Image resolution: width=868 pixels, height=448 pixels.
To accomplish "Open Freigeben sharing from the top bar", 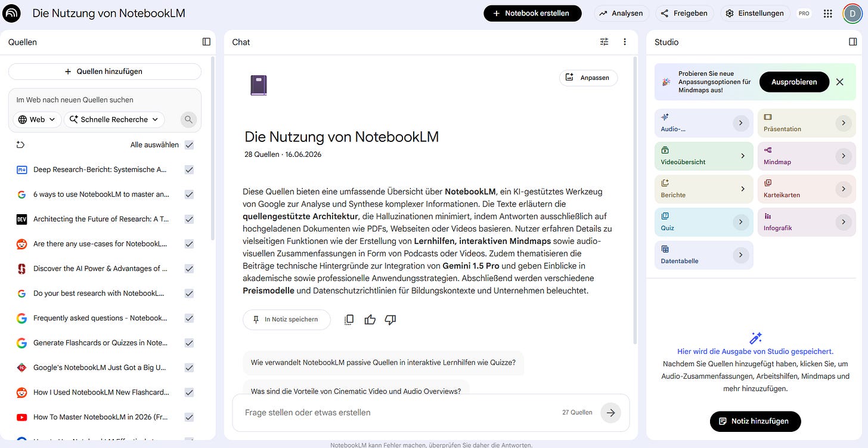I will click(x=684, y=13).
